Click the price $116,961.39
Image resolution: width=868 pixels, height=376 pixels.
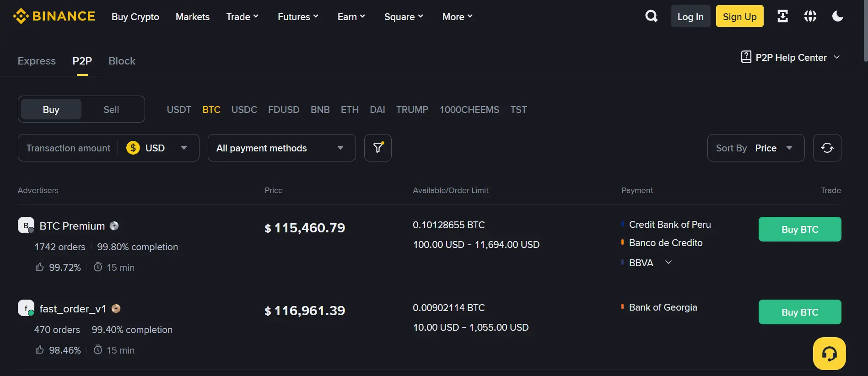305,311
